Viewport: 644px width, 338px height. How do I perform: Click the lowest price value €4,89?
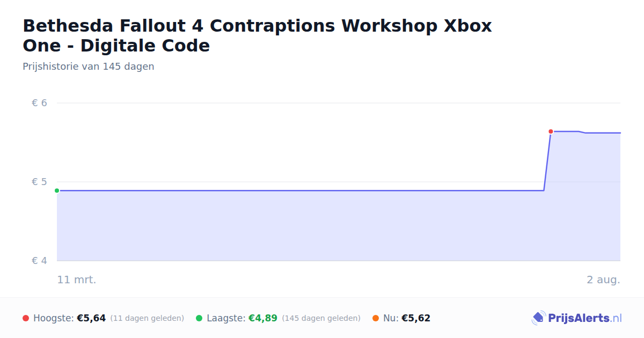[263, 318]
